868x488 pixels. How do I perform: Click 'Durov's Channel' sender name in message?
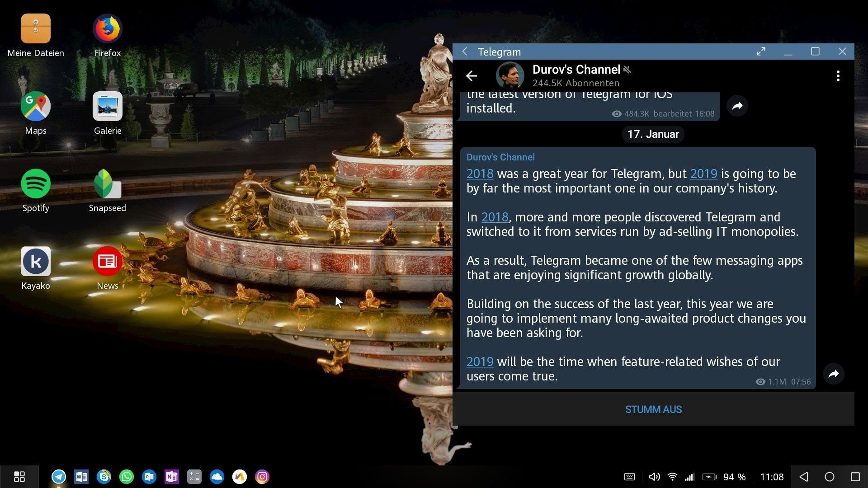[500, 157]
